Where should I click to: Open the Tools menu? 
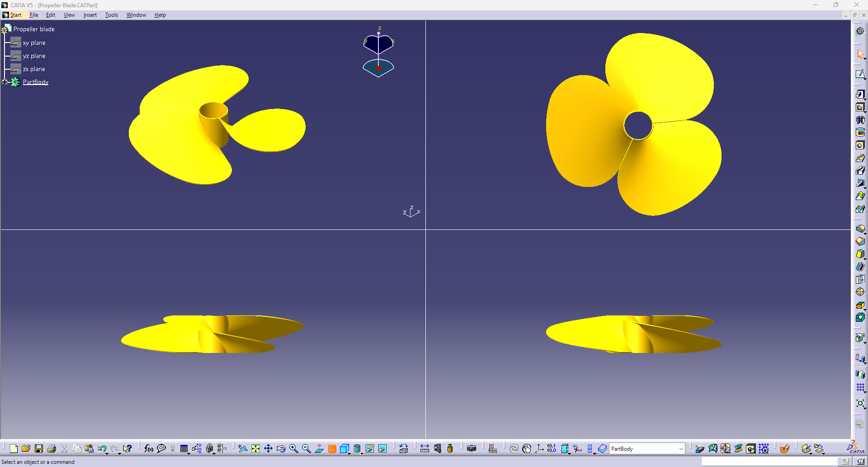point(112,15)
